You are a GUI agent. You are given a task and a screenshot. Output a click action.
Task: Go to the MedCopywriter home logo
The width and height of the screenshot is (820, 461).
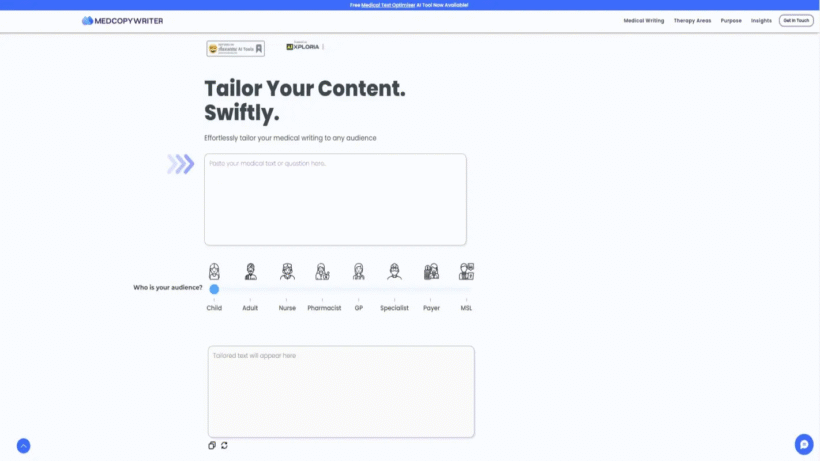[122, 21]
